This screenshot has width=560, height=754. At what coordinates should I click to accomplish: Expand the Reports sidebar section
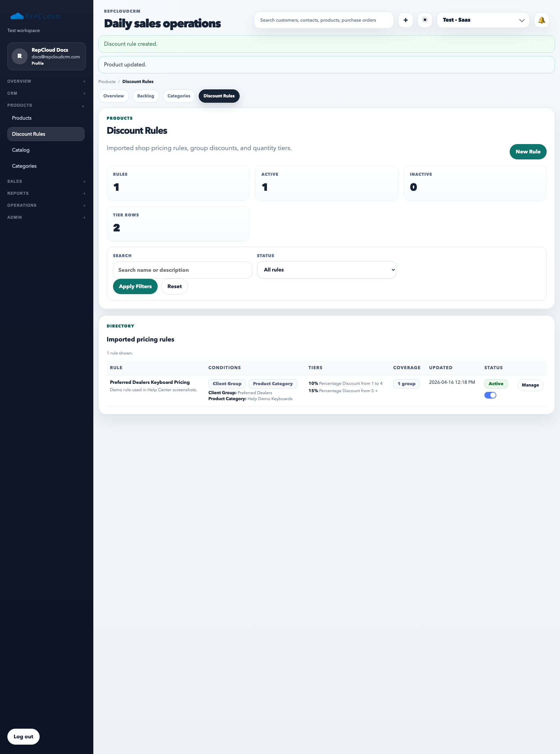[x=46, y=193]
